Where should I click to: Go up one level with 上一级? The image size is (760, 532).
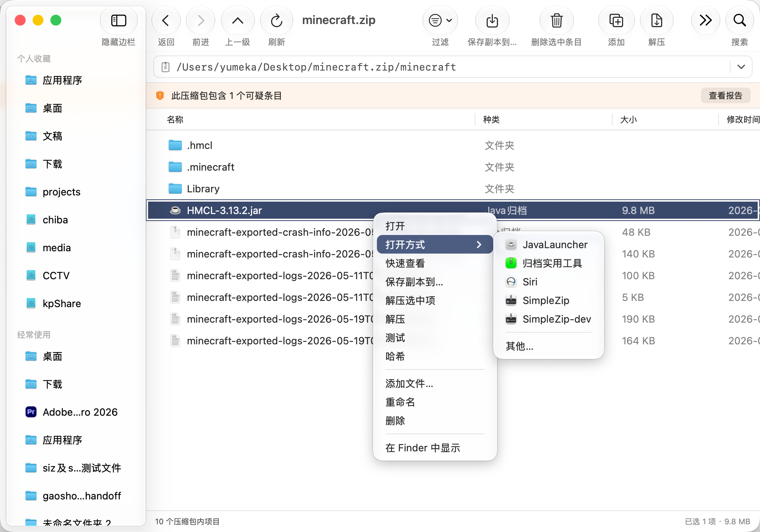[238, 21]
